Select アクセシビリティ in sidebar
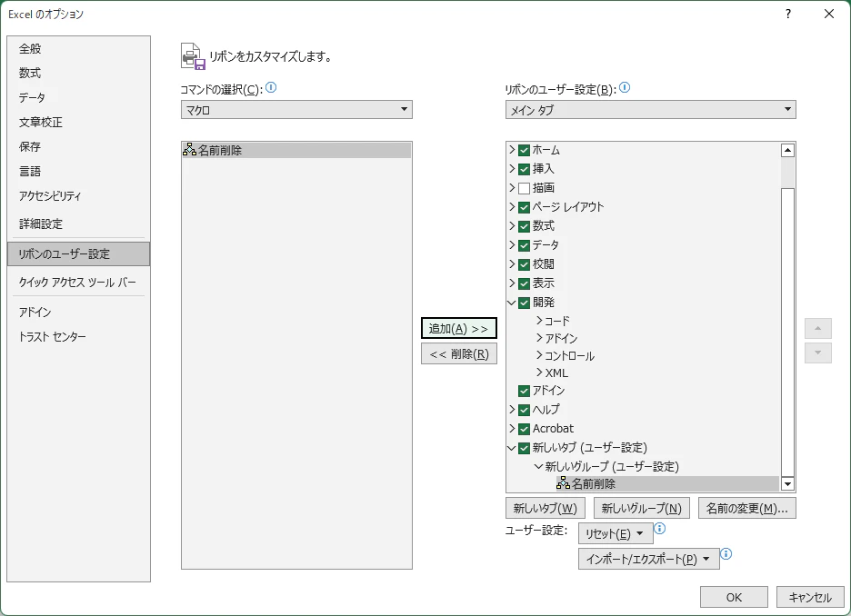This screenshot has width=851, height=616. pyautogui.click(x=79, y=195)
